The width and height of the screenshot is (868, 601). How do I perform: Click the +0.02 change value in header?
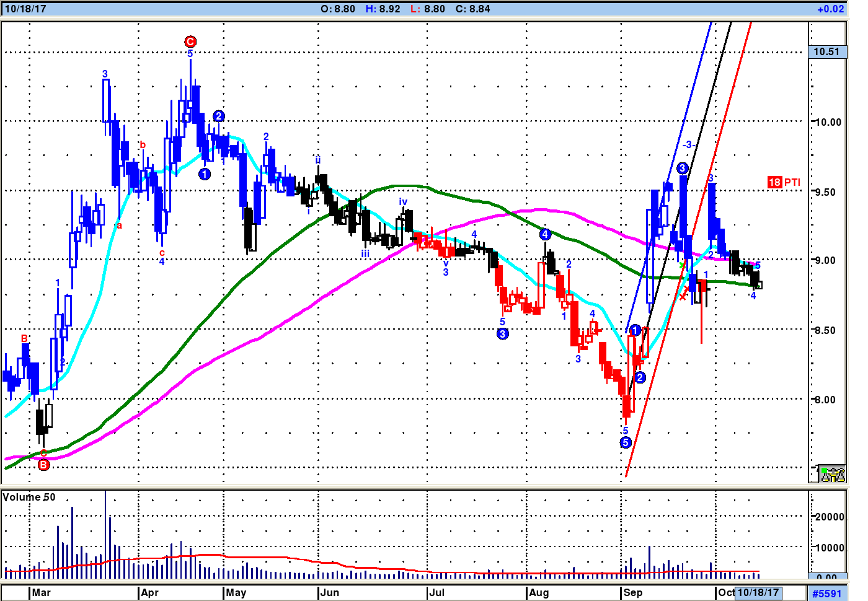(831, 9)
